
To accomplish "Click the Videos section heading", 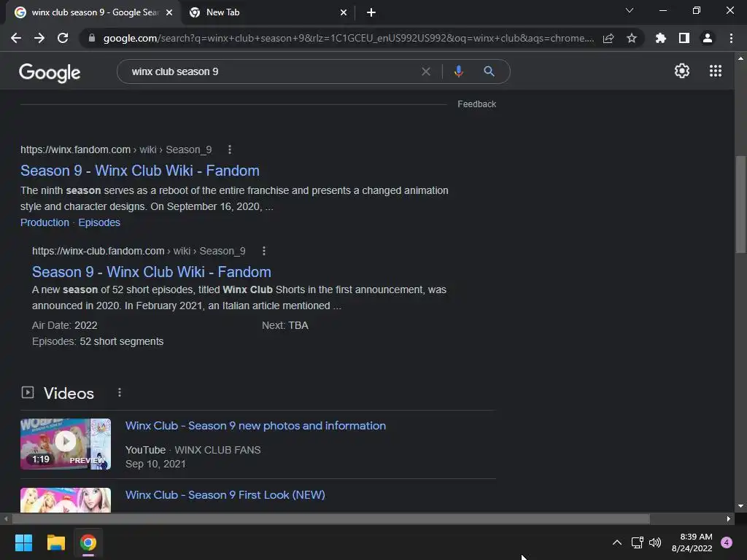I will tap(69, 393).
